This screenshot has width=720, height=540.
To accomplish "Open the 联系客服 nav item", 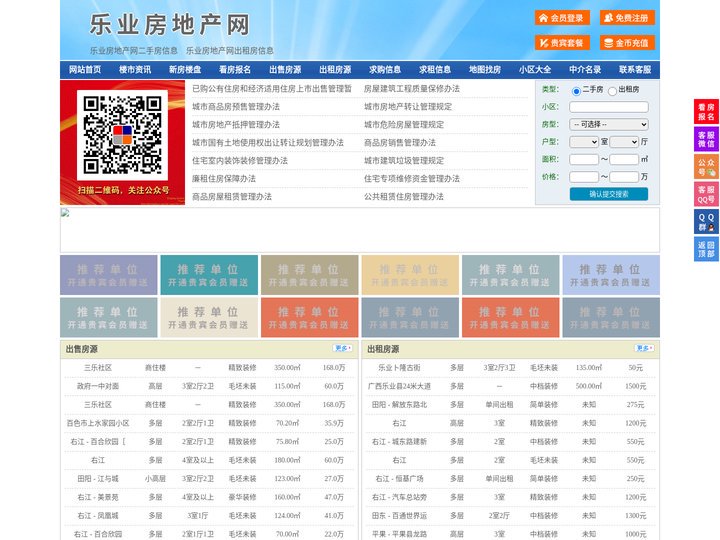I will coord(635,70).
